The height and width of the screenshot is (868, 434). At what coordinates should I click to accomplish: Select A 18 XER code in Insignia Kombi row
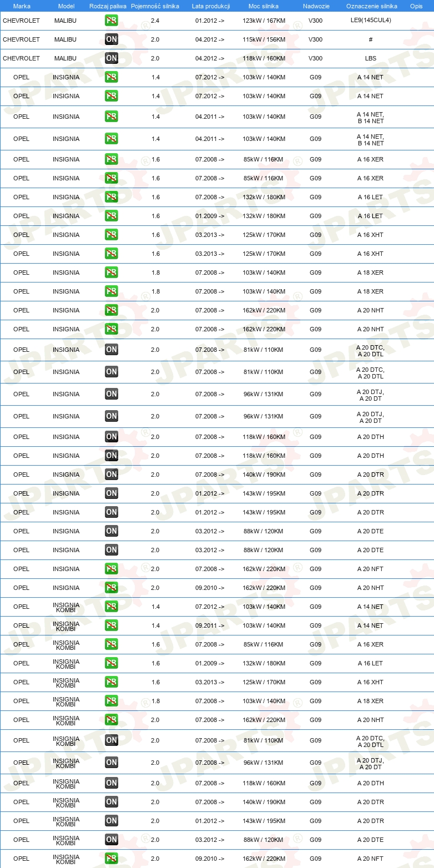click(370, 701)
